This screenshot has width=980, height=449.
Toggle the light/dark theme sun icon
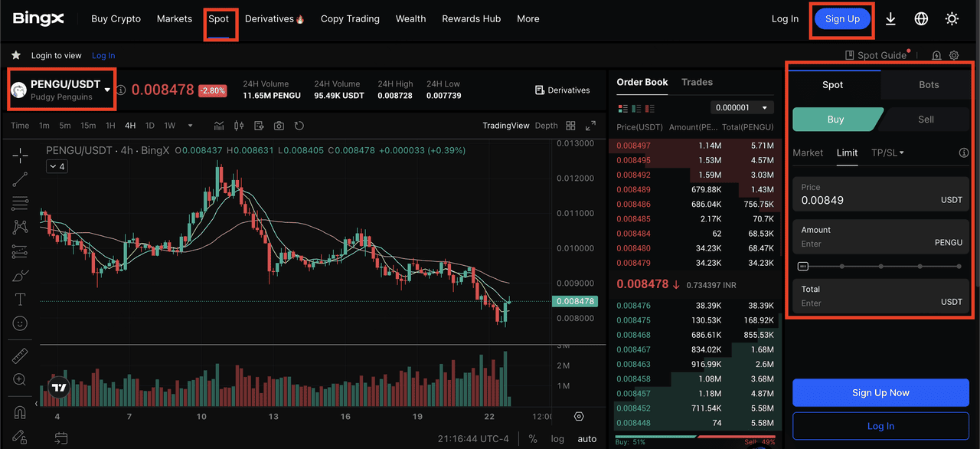[952, 19]
